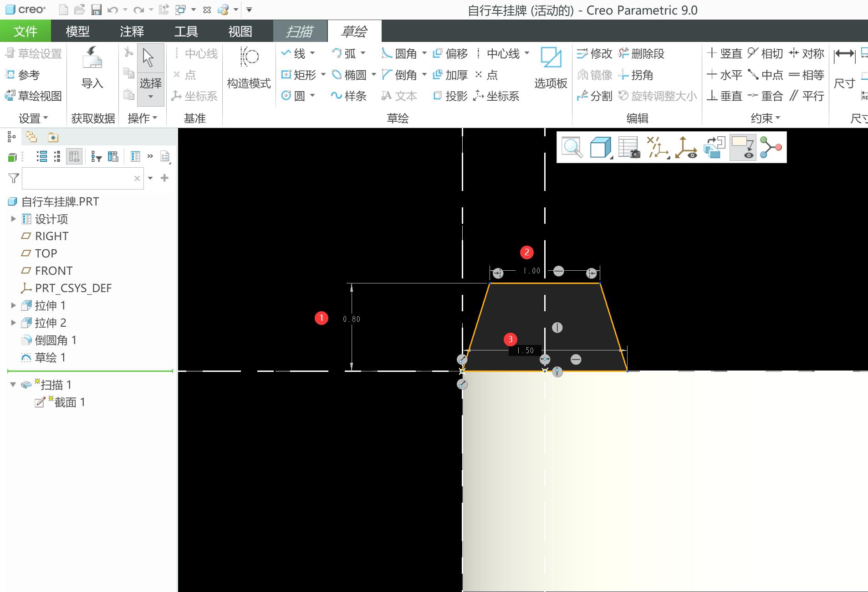This screenshot has width=868, height=592.
Task: Open the 倒角 tool dropdown arrow
Action: 424,74
